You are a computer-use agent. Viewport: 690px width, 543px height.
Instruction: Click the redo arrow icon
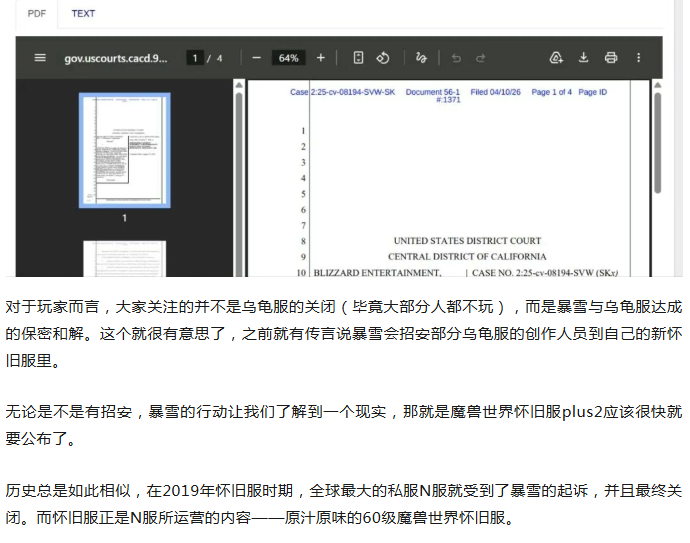[x=481, y=58]
